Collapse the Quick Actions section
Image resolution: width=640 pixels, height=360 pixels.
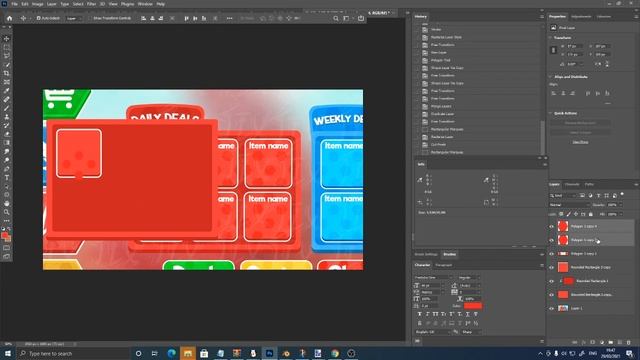pyautogui.click(x=550, y=113)
